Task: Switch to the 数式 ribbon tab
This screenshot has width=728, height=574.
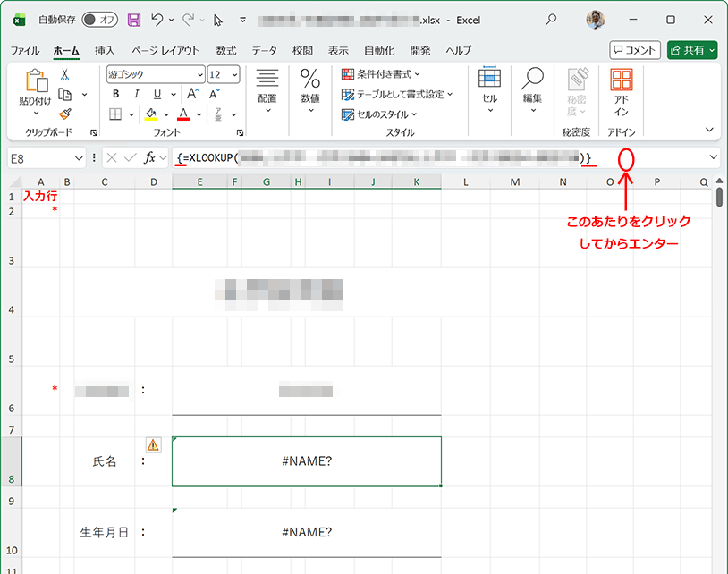Action: click(x=226, y=51)
